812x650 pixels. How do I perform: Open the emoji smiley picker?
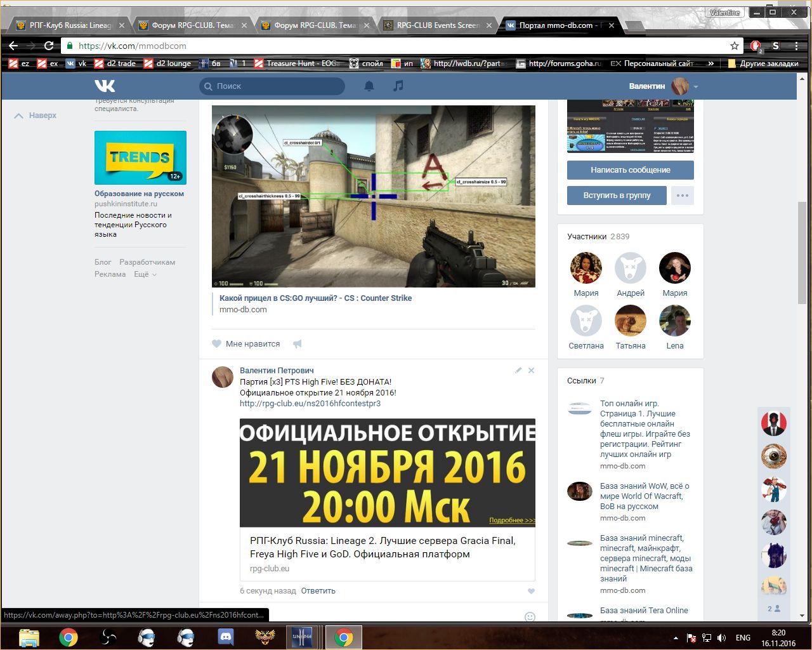tap(530, 617)
